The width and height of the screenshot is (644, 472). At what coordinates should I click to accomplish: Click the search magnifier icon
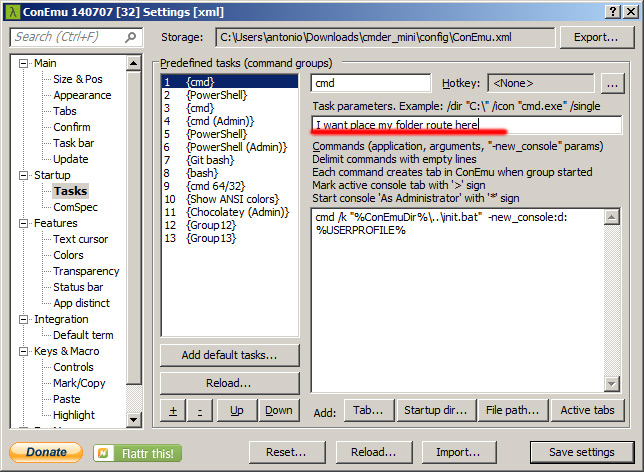131,37
